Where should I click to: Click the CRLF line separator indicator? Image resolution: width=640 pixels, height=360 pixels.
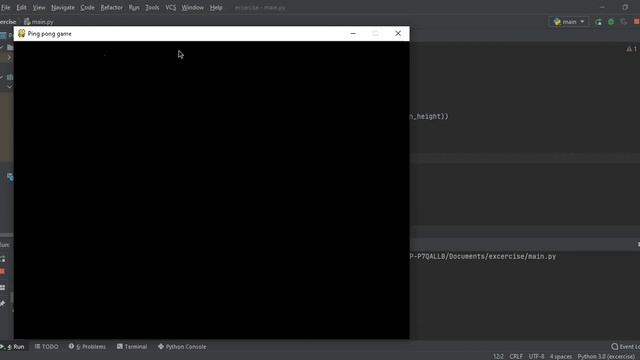(x=516, y=356)
